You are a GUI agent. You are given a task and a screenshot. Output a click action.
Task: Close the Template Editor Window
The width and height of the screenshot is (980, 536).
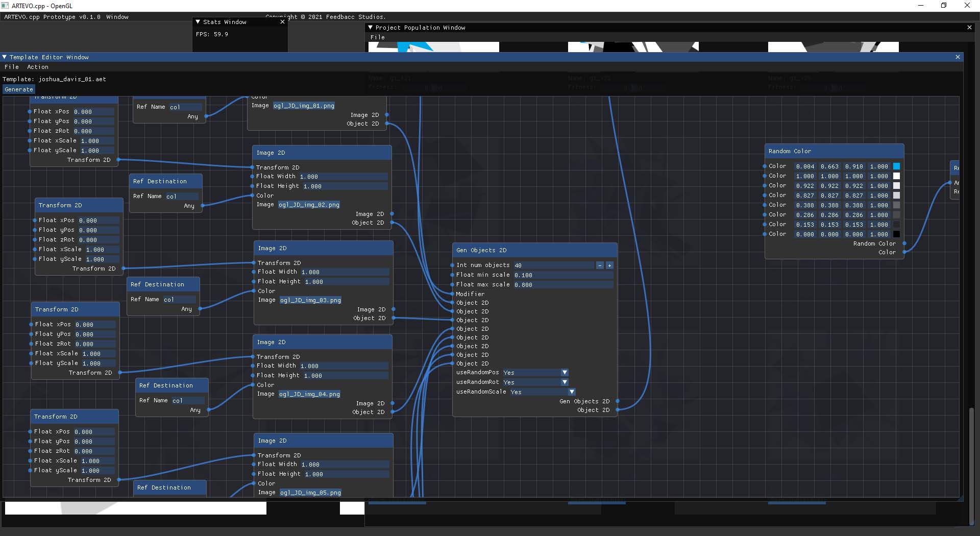[x=958, y=57]
